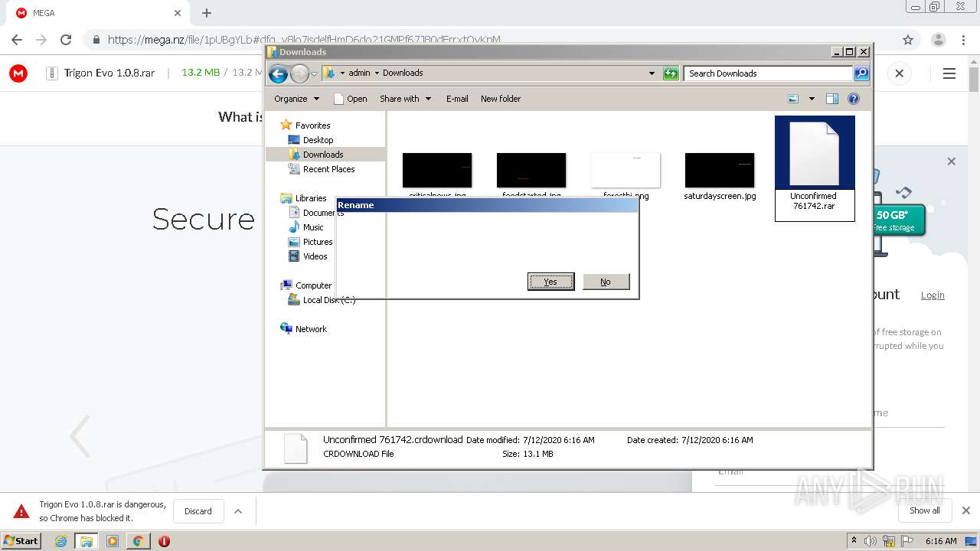Open the view options dropdown arrow
Screen dimensions: 980x551
click(812, 99)
